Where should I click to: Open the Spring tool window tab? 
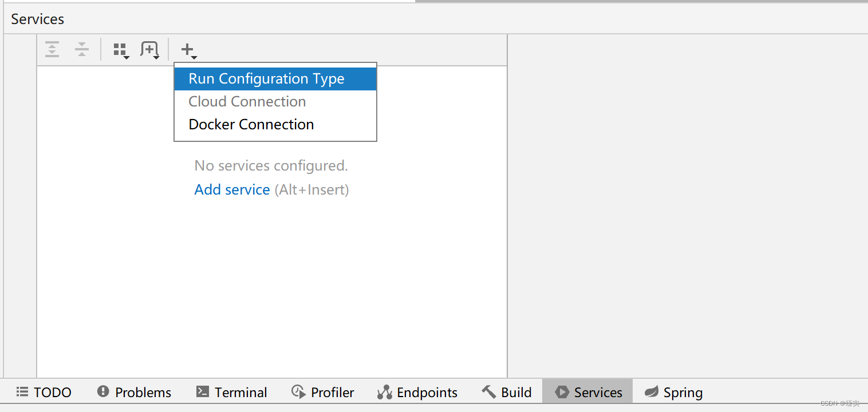point(673,392)
